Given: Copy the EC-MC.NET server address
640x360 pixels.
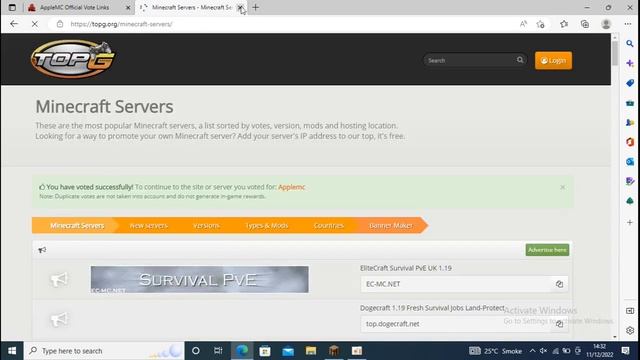Looking at the screenshot, I should [x=559, y=284].
